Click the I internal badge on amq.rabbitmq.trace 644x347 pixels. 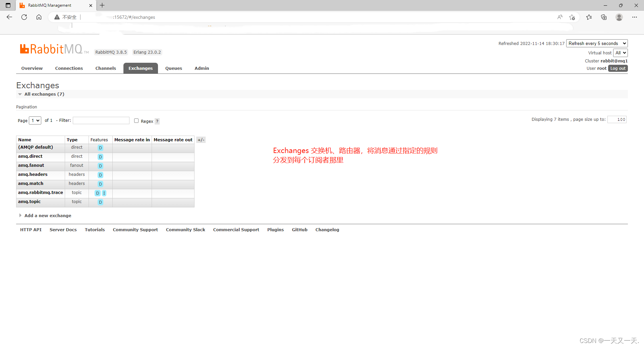click(104, 193)
